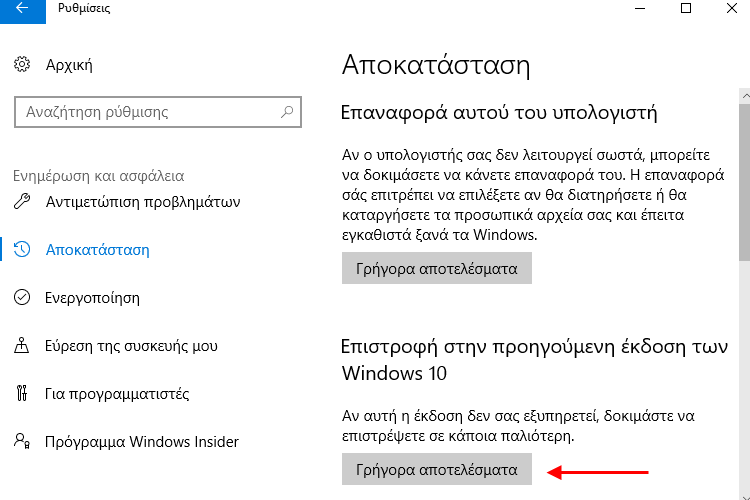Click Γρήγορα αποτελέσματα under Επαναφορά αυτού του υπολογιστή
This screenshot has height=500, width=750.
437,268
